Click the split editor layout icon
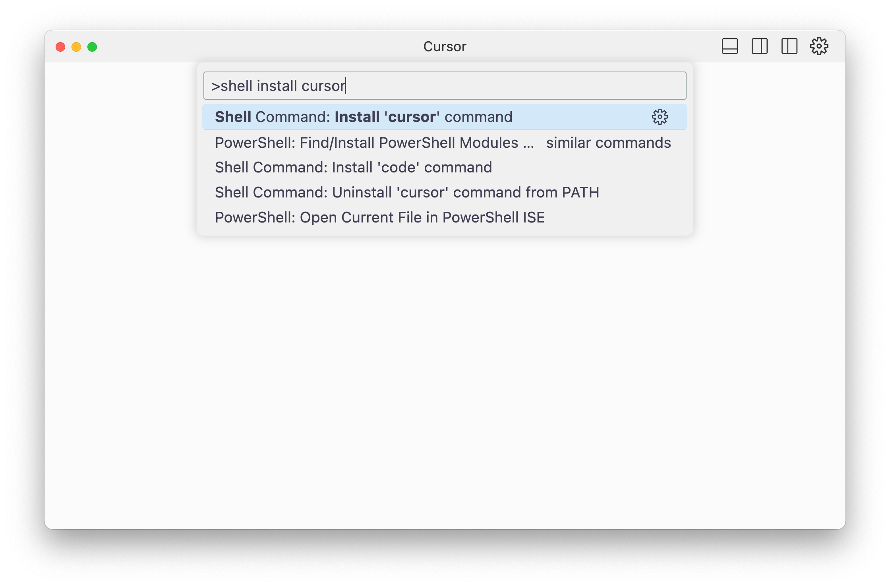This screenshot has width=890, height=588. point(760,46)
